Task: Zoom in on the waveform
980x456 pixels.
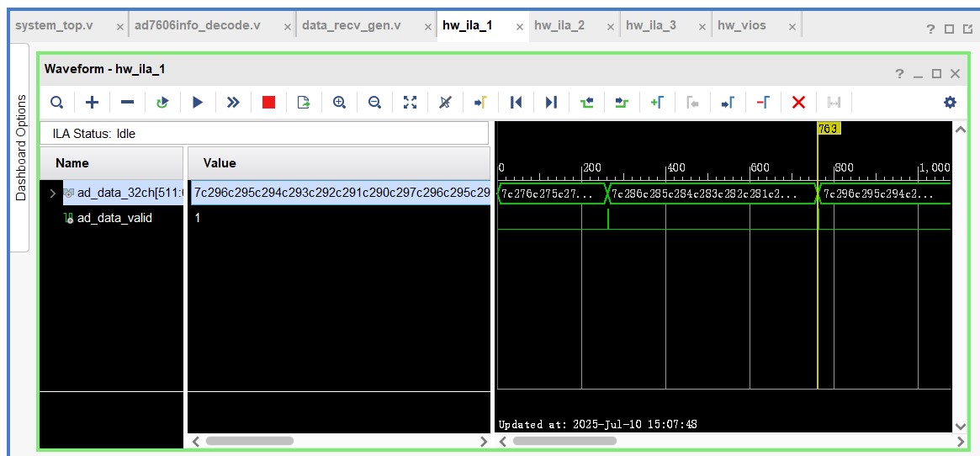Action: [339, 103]
